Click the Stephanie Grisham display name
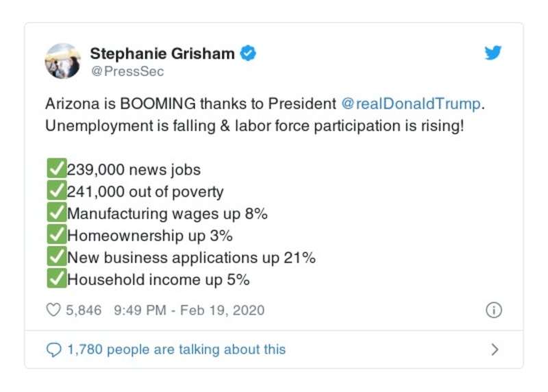 pyautogui.click(x=162, y=53)
